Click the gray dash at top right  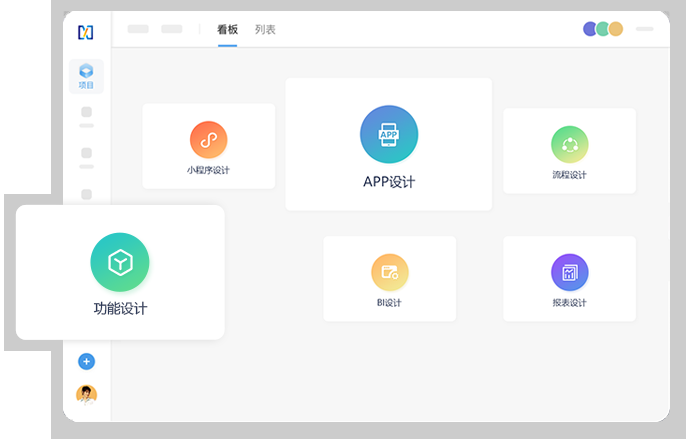(645, 29)
